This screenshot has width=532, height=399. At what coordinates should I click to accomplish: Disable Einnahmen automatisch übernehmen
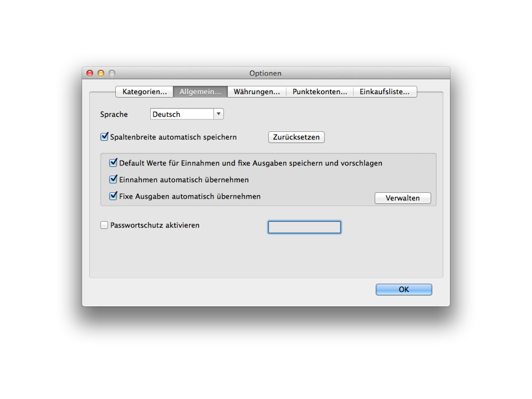(113, 180)
